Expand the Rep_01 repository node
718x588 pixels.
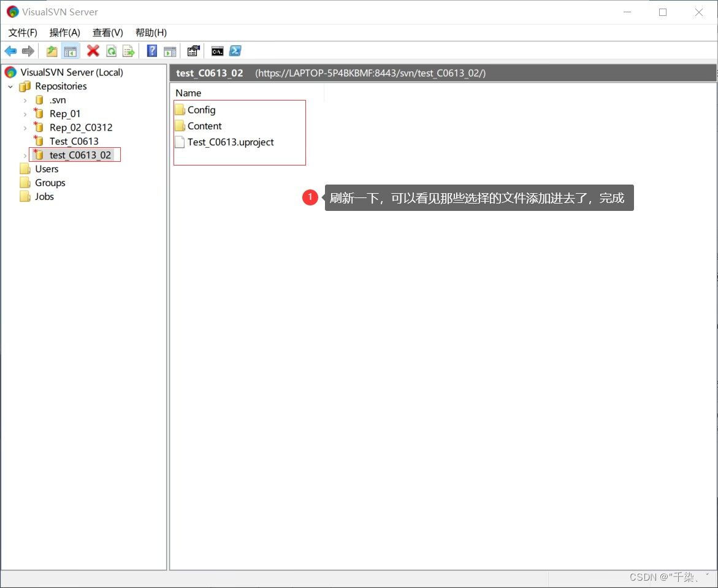pyautogui.click(x=25, y=113)
